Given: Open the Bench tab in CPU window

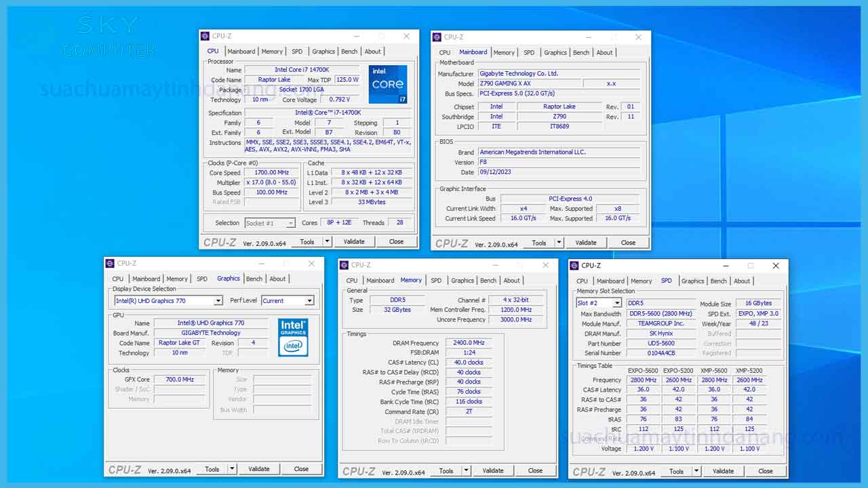Looking at the screenshot, I should tap(349, 52).
